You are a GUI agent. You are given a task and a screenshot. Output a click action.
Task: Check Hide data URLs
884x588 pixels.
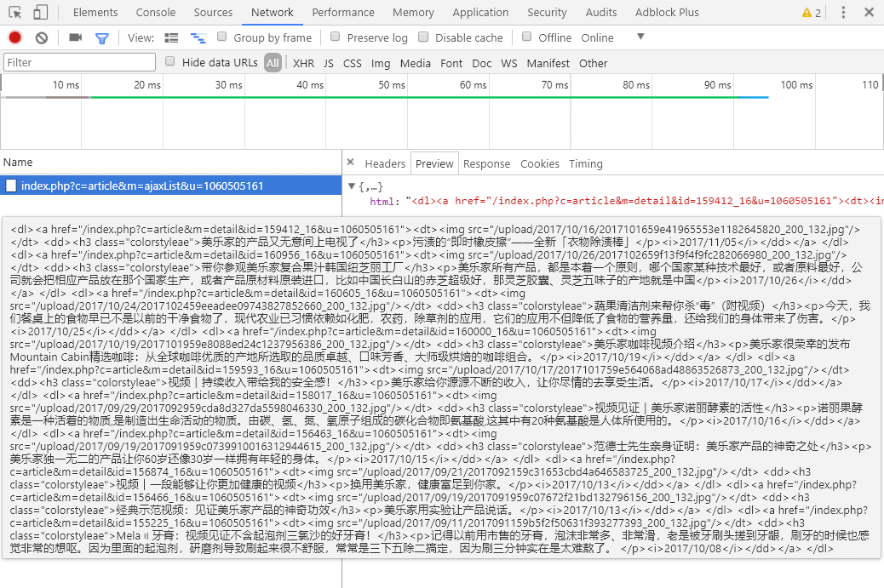[169, 61]
